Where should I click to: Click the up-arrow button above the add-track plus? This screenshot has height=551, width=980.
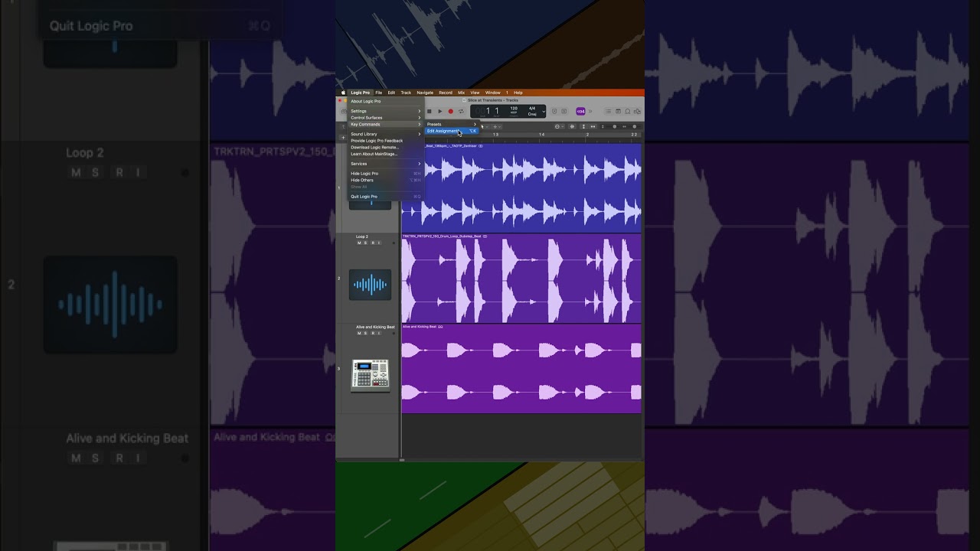tap(343, 126)
